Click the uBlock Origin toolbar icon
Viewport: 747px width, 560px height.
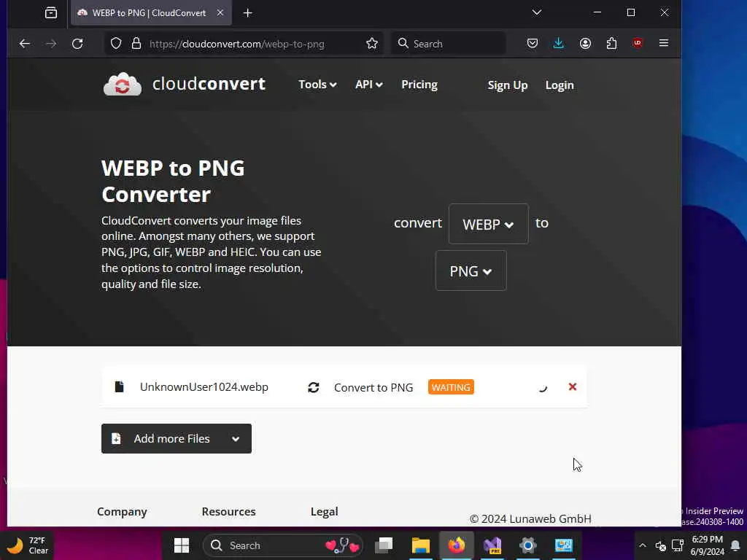coord(638,43)
